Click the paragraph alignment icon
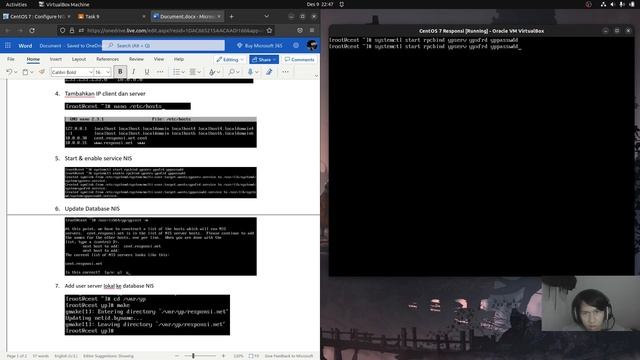 [192, 72]
